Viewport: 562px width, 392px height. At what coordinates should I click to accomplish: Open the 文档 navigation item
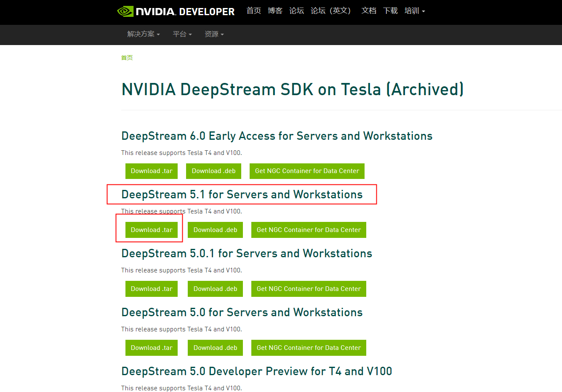tap(369, 11)
